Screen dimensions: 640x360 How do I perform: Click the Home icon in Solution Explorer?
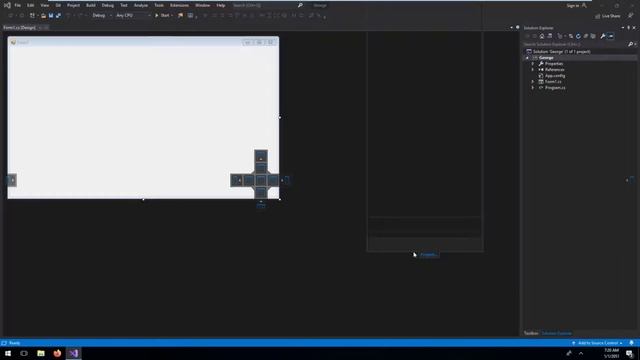pyautogui.click(x=542, y=36)
